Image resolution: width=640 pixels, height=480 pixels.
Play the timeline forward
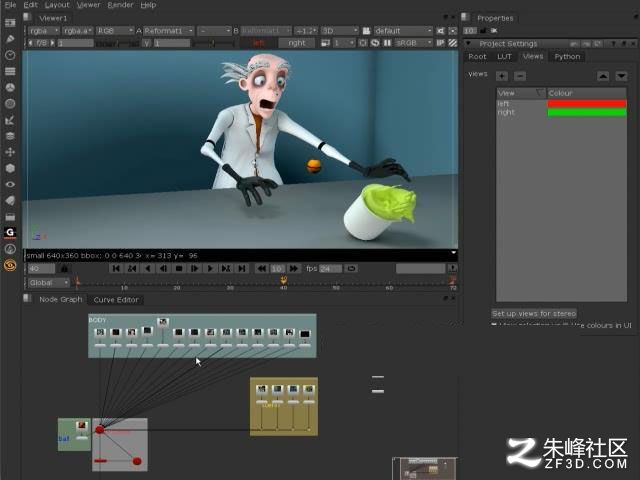210,268
